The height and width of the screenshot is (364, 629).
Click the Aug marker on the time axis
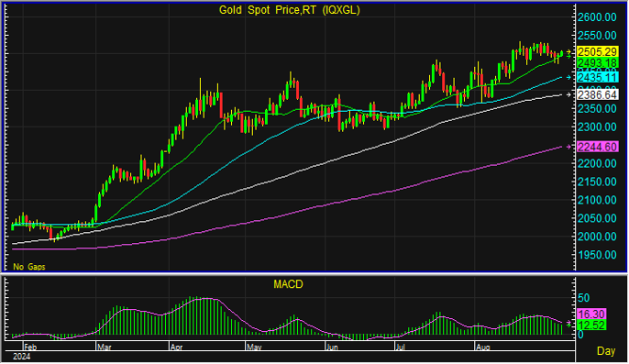482,347
